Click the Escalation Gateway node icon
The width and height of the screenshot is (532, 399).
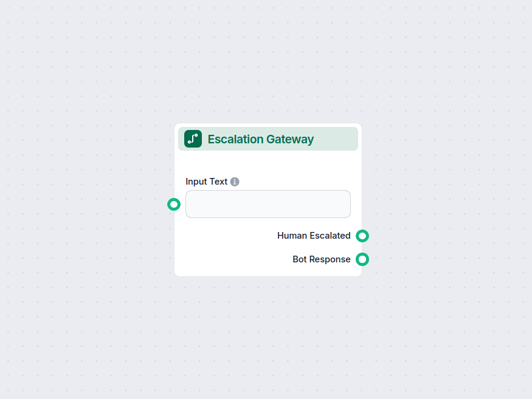(193, 138)
